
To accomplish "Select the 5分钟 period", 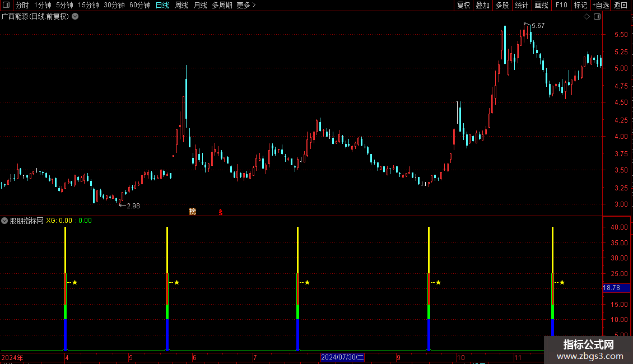I will click(x=64, y=5).
